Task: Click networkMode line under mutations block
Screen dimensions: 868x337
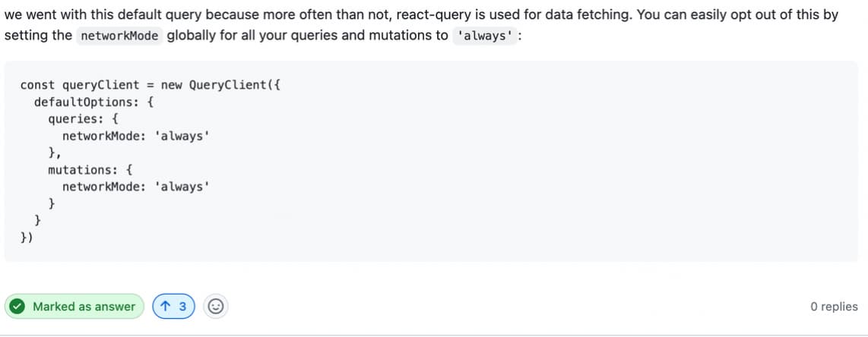Action: 135,187
